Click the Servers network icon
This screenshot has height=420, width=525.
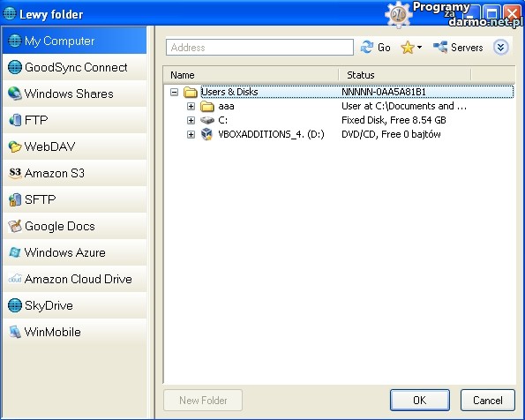(x=440, y=48)
